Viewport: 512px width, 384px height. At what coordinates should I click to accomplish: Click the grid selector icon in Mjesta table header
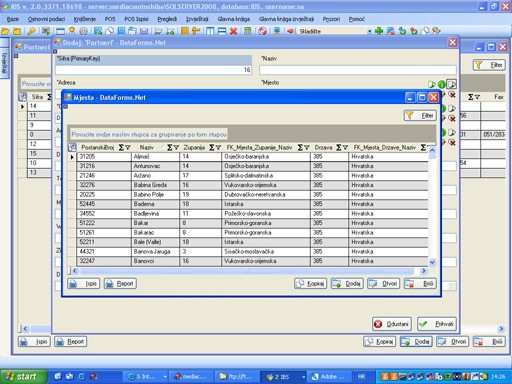coord(72,147)
